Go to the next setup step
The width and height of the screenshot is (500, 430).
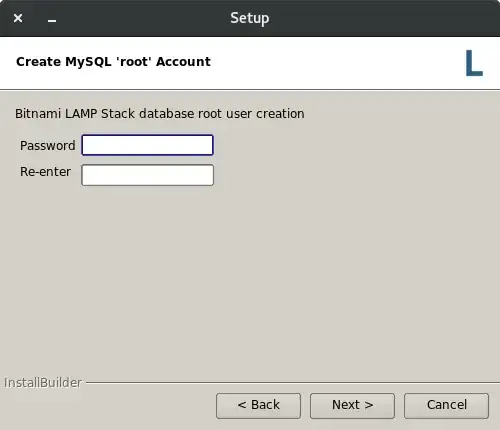coord(352,406)
